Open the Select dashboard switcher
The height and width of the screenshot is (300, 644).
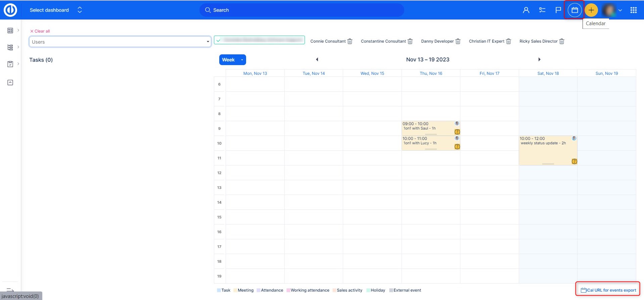(x=55, y=10)
